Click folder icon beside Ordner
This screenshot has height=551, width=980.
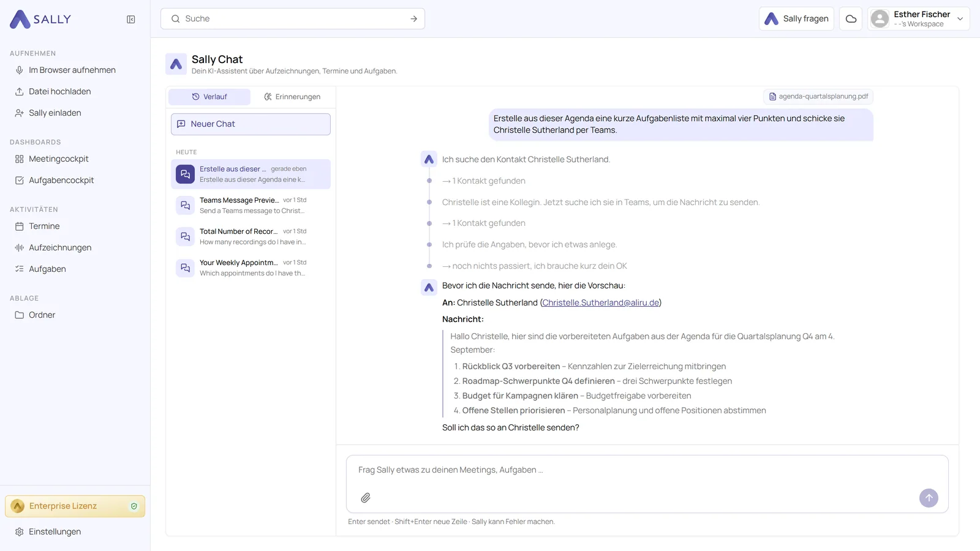[20, 315]
